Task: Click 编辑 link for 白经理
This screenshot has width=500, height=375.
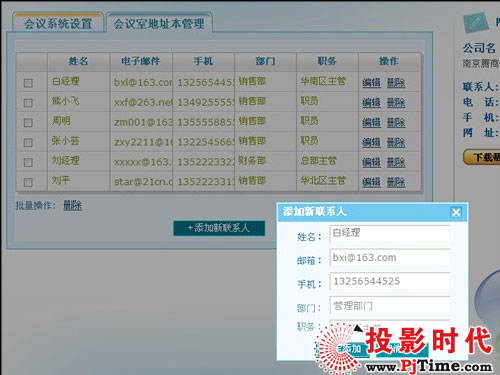Action: 371,82
